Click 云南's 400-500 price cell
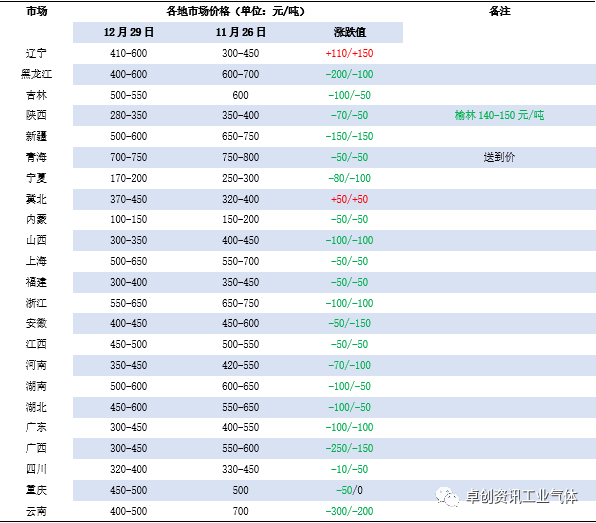Image resolution: width=596 pixels, height=523 pixels. click(128, 511)
